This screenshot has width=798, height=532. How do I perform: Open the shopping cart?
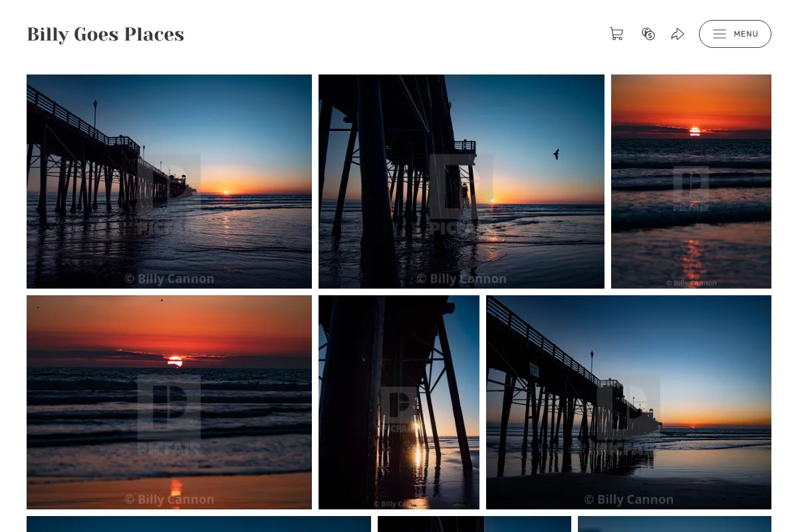click(616, 34)
